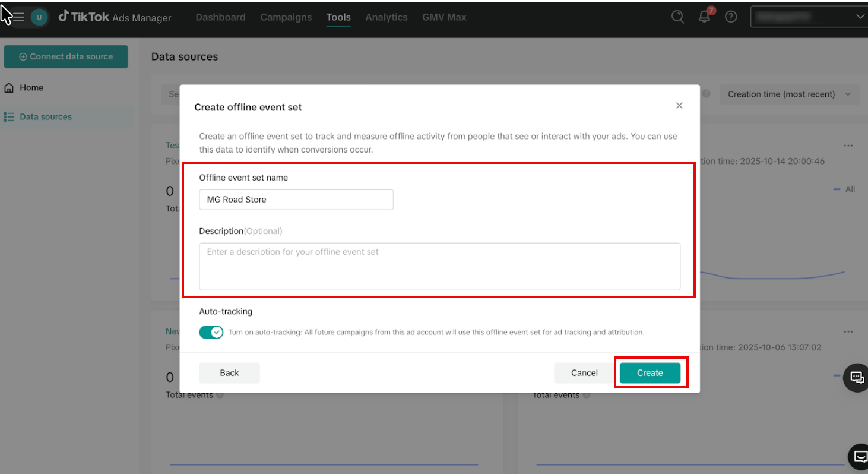Image resolution: width=868 pixels, height=474 pixels.
Task: Open the GMV Max tab
Action: click(x=444, y=17)
